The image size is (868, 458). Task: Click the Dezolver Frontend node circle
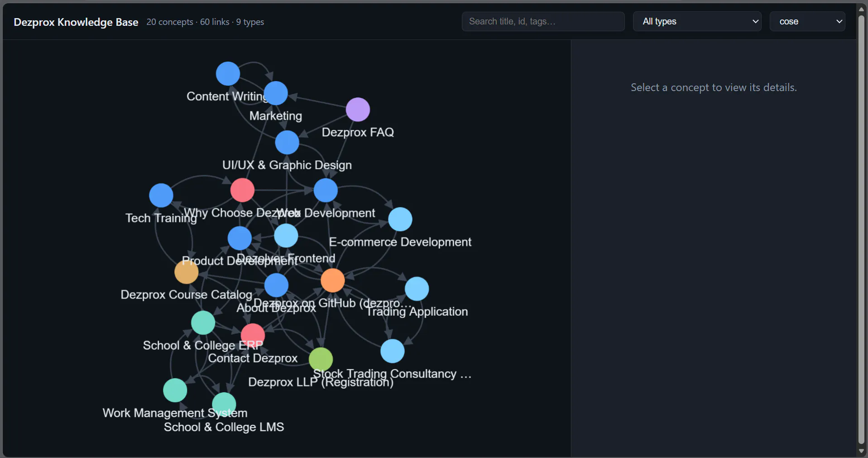(x=286, y=236)
